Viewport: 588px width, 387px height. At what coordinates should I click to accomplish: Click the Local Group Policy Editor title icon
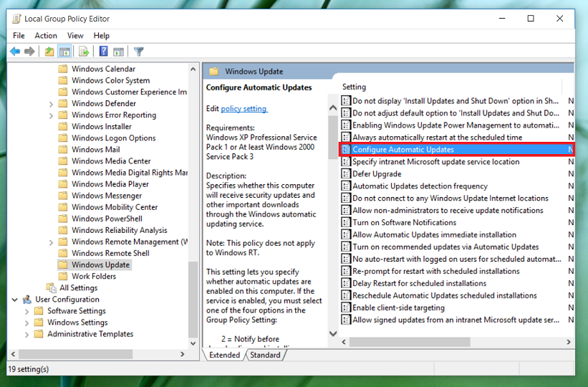point(16,19)
